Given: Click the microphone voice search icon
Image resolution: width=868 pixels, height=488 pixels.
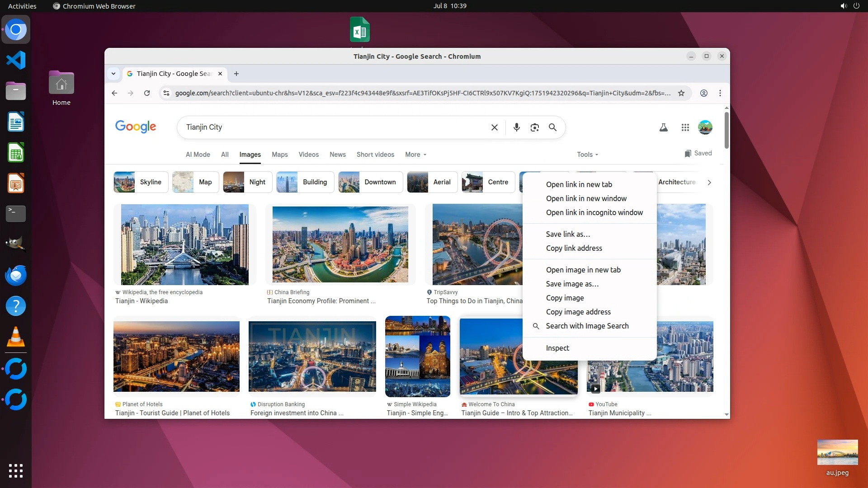Looking at the screenshot, I should click(516, 127).
